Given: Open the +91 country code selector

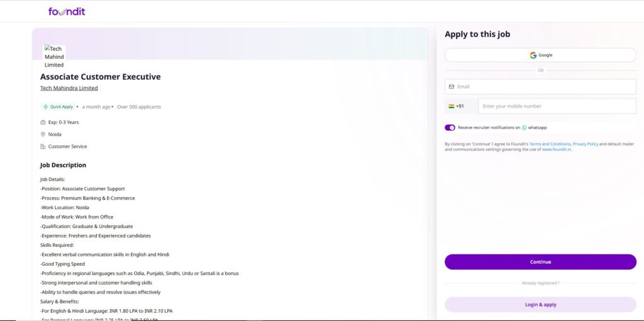Looking at the screenshot, I should click(x=457, y=106).
